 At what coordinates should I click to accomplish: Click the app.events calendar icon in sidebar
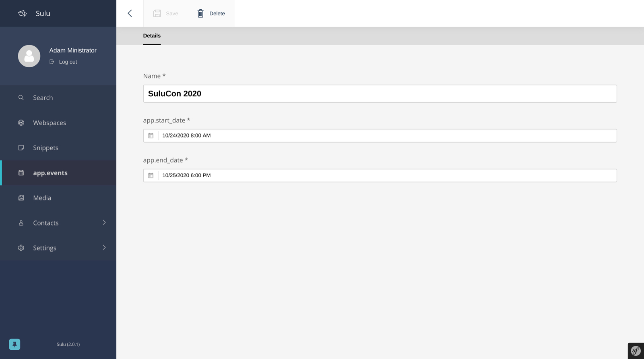coord(21,173)
